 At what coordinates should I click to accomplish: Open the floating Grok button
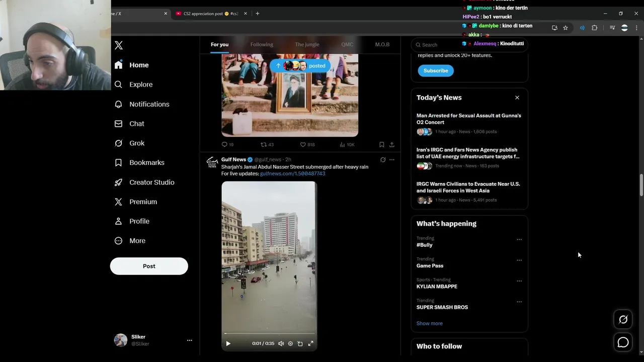coord(623,319)
